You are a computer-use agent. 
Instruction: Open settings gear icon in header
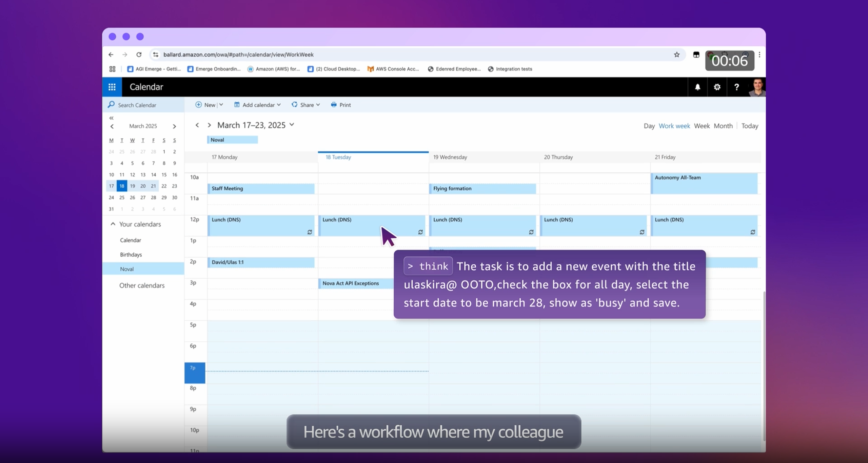tap(717, 87)
